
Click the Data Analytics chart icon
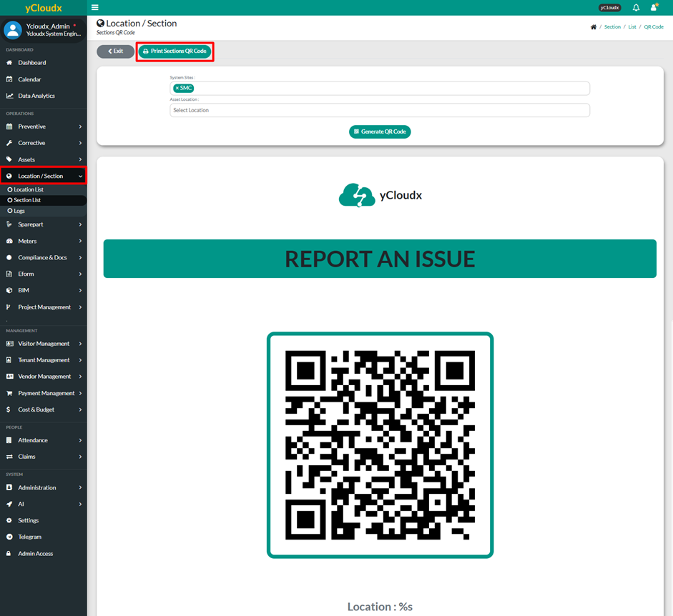point(9,96)
